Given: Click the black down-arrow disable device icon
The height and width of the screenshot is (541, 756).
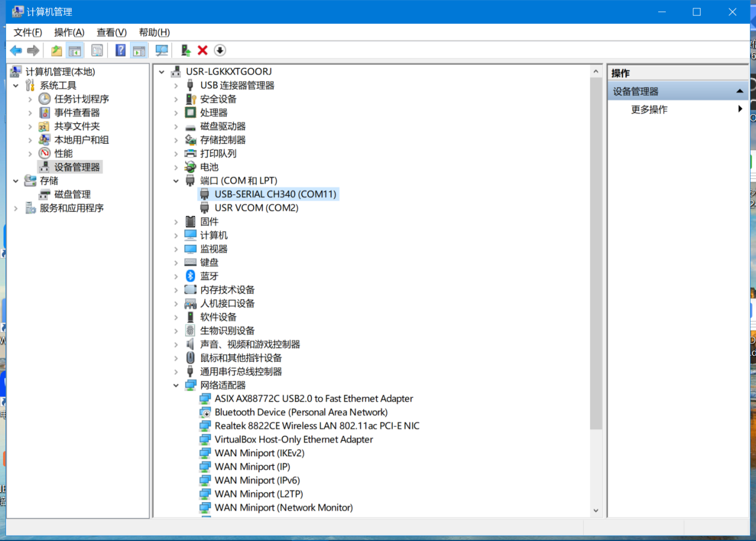Looking at the screenshot, I should (x=220, y=51).
